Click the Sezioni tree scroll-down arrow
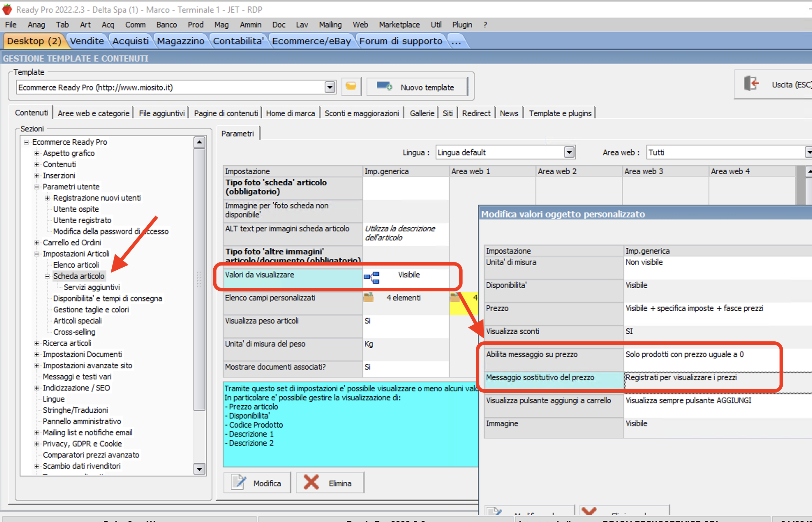 199,469
